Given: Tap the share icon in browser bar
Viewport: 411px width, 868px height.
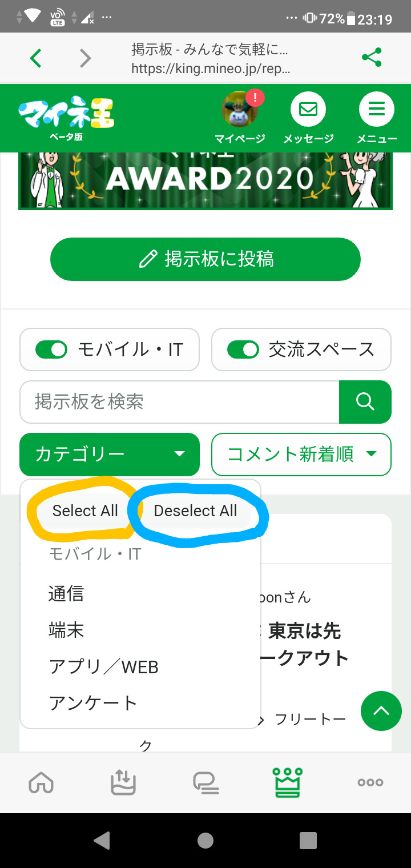Looking at the screenshot, I should [372, 58].
